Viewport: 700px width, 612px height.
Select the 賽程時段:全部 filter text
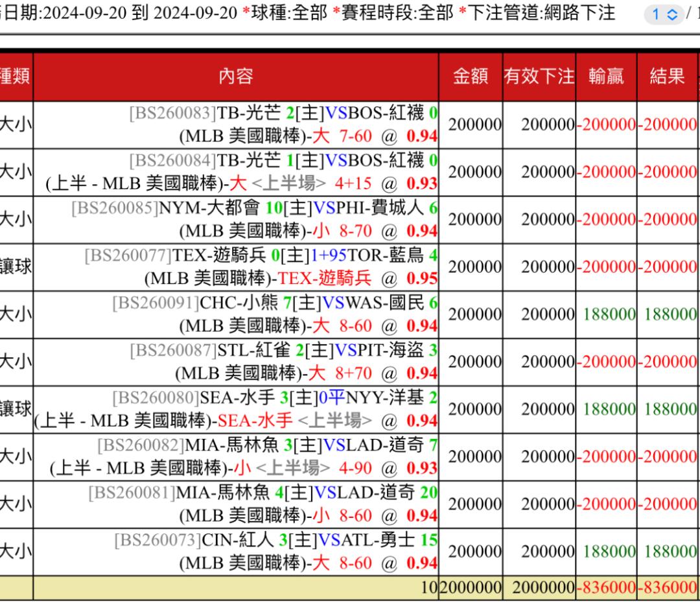click(x=397, y=13)
